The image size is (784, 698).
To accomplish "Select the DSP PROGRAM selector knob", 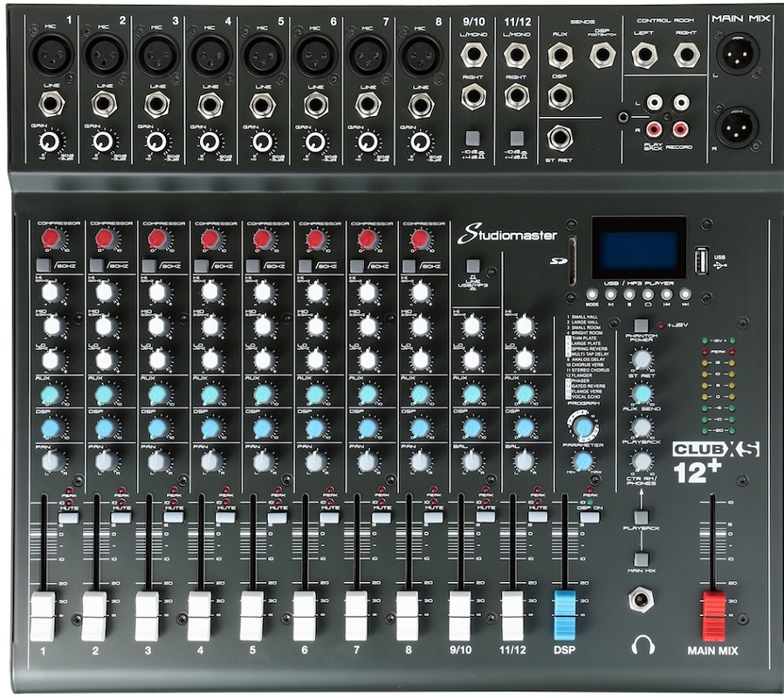I will pos(583,426).
